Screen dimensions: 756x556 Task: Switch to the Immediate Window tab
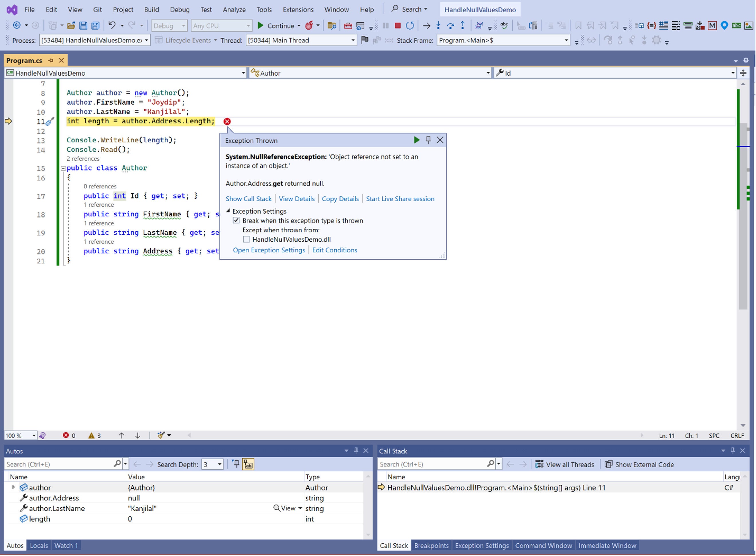[607, 545]
